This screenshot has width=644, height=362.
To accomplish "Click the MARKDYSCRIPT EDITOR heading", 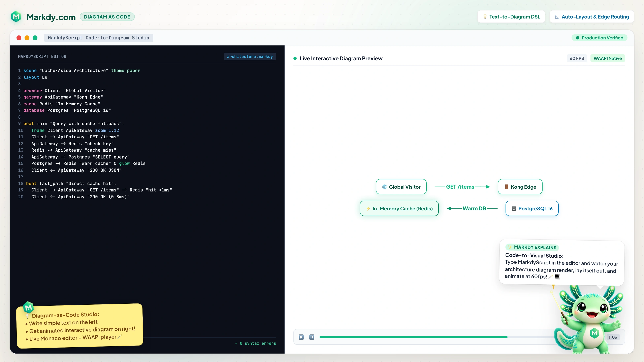I will point(42,57).
